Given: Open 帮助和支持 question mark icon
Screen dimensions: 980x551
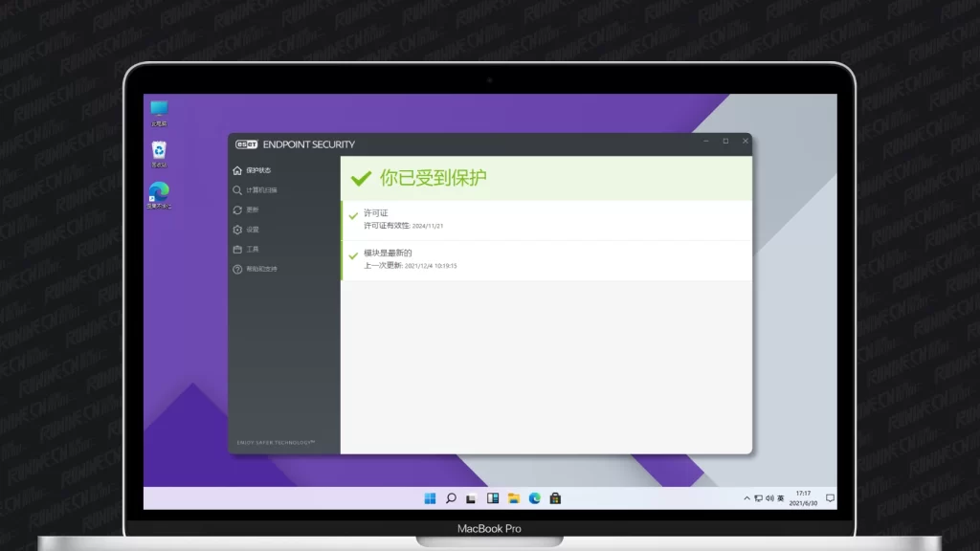Looking at the screenshot, I should point(237,269).
